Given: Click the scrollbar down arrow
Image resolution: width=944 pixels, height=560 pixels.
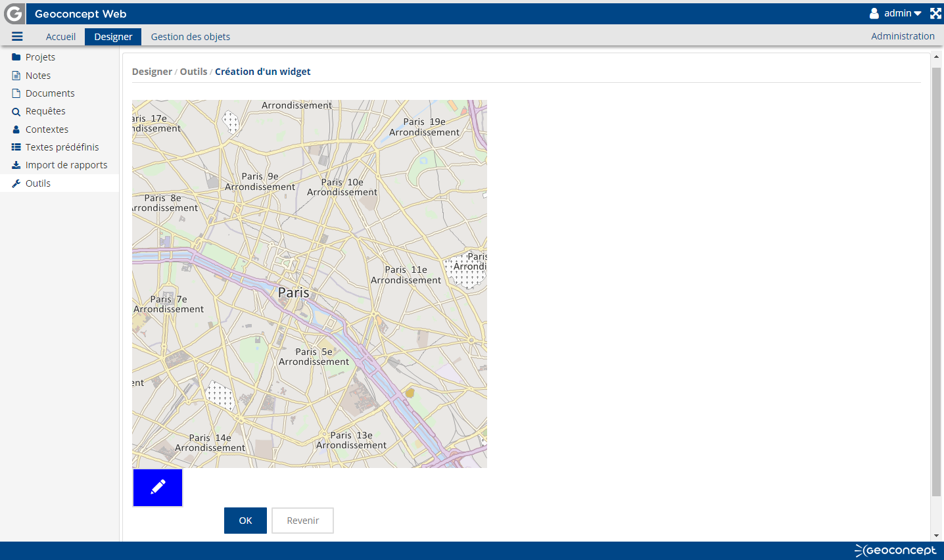Looking at the screenshot, I should click(936, 536).
